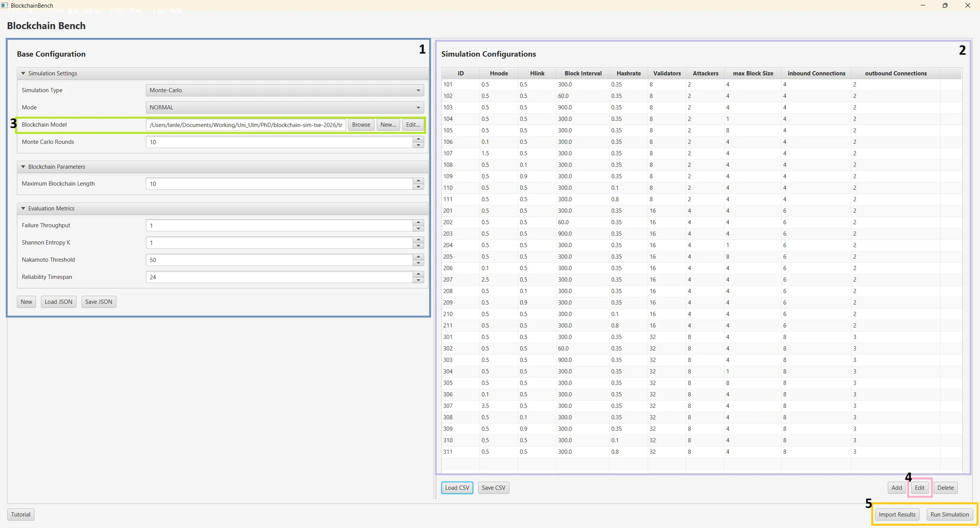Decrease Reliability Timespan value
980x528 pixels.
coord(418,280)
